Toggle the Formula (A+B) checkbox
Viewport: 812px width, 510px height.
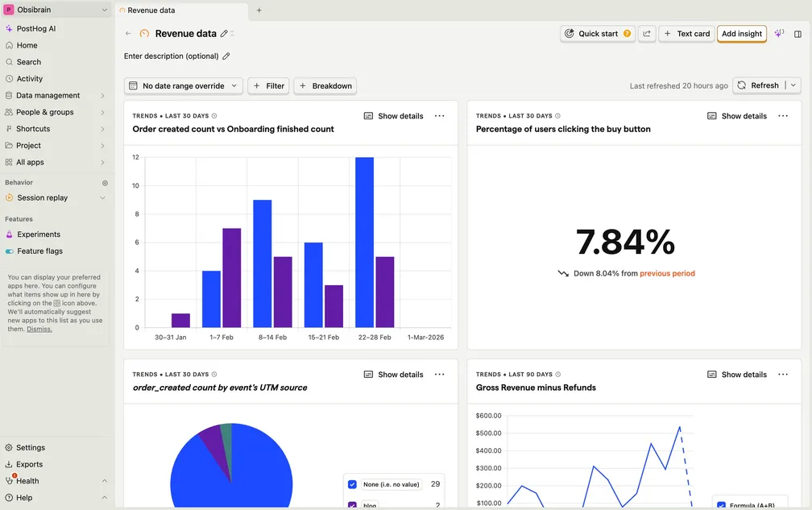click(720, 505)
